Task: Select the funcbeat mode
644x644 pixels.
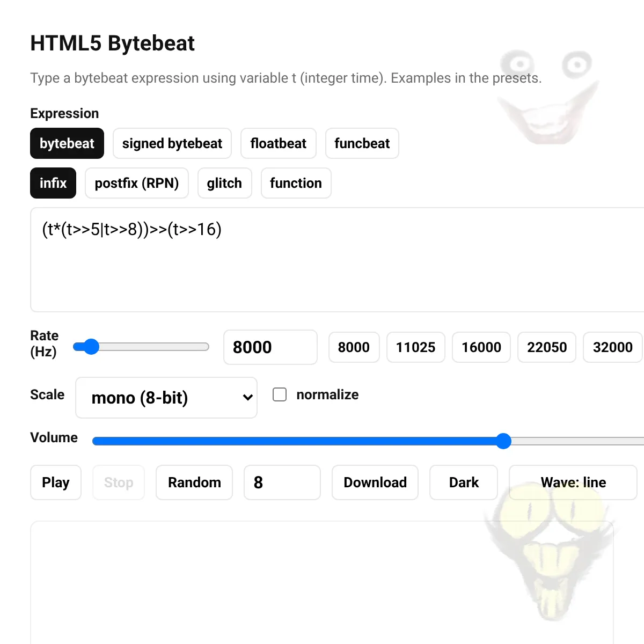Action: pyautogui.click(x=362, y=143)
